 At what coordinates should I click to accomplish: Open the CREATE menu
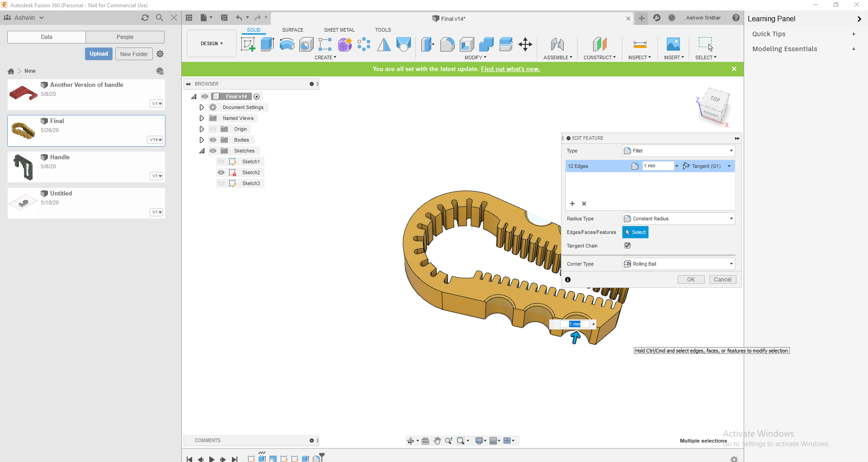click(325, 57)
